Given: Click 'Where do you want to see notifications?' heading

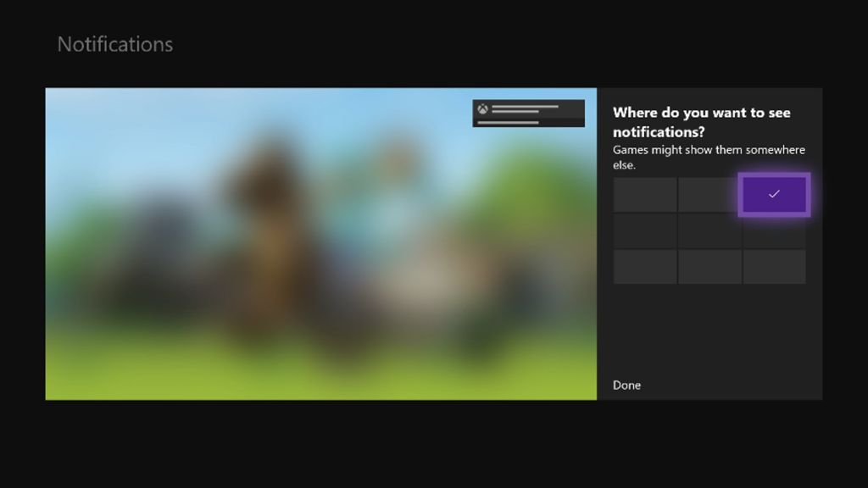Looking at the screenshot, I should tap(701, 122).
